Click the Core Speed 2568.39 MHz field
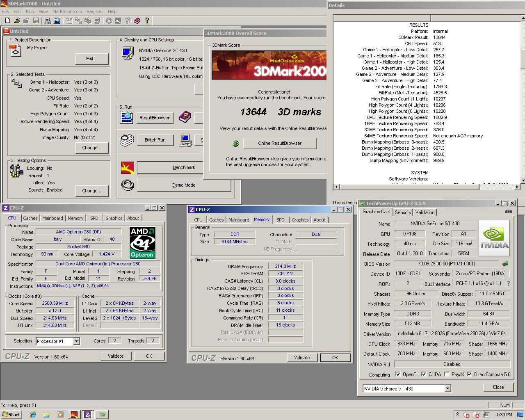Image resolution: width=525 pixels, height=420 pixels. (x=55, y=304)
